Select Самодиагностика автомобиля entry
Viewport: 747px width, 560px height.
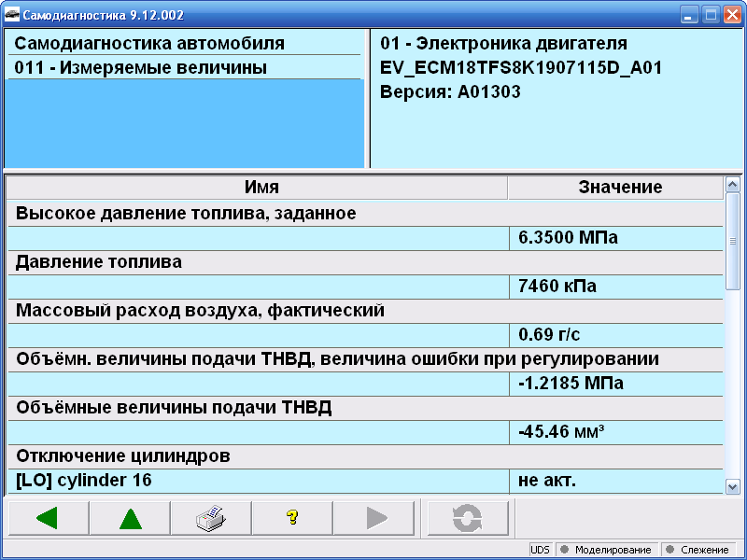[184, 43]
